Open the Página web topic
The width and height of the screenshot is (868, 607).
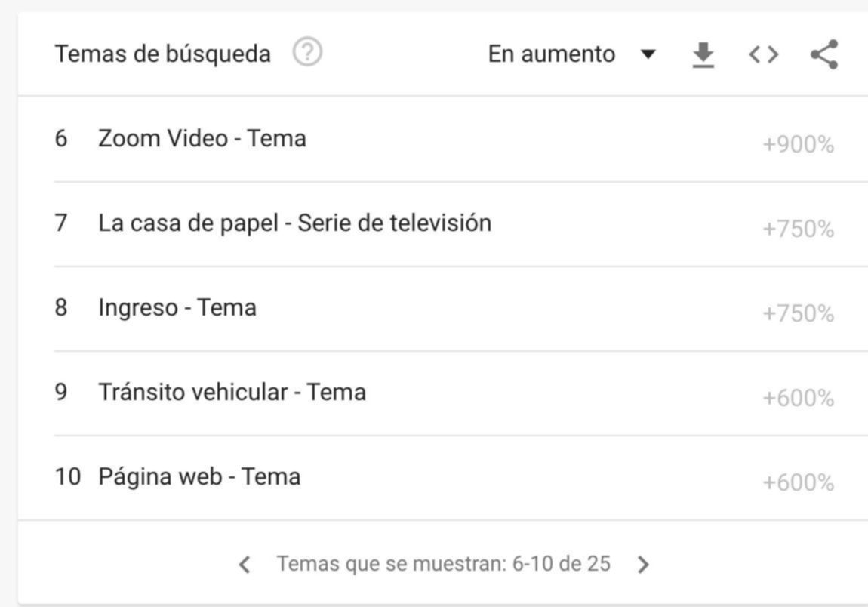(199, 477)
